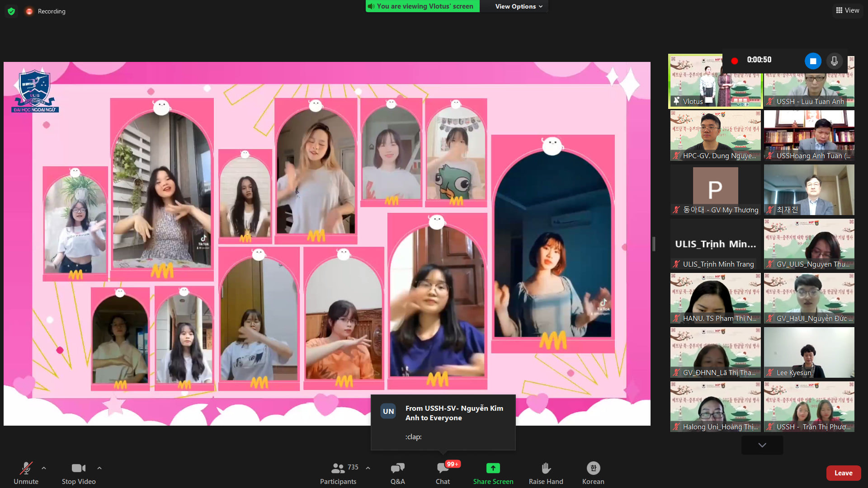
Task: Expand the arrow next to Participants count
Action: [368, 468]
